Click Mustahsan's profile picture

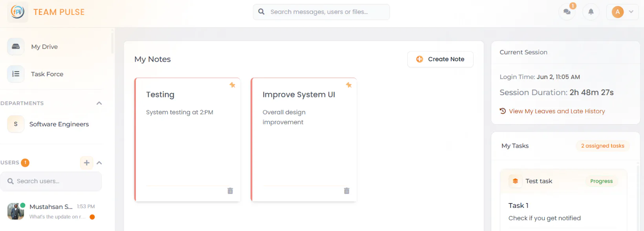pos(16,211)
